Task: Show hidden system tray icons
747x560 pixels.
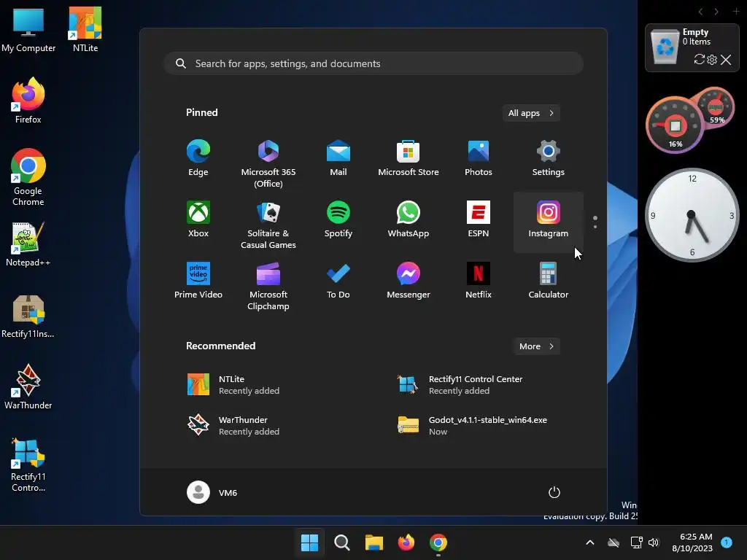Action: (589, 542)
